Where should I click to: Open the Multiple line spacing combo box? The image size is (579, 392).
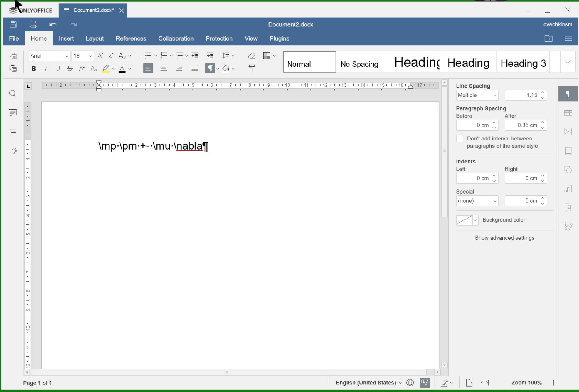(477, 95)
